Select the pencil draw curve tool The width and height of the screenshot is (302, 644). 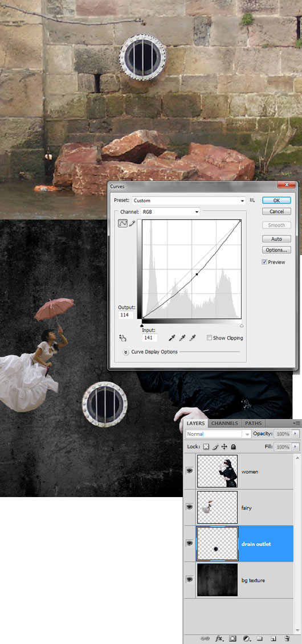pyautogui.click(x=132, y=223)
